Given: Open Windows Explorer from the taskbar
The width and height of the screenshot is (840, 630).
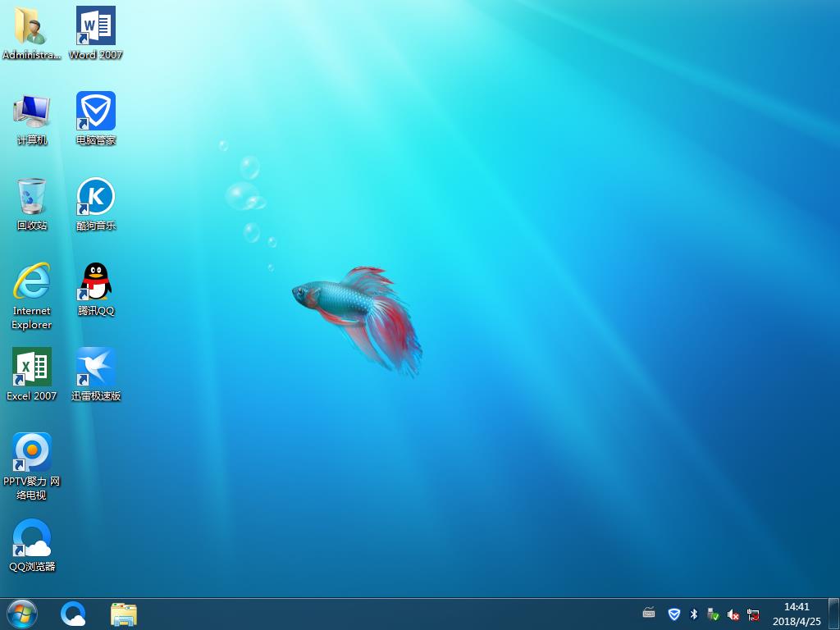Looking at the screenshot, I should pos(124,614).
